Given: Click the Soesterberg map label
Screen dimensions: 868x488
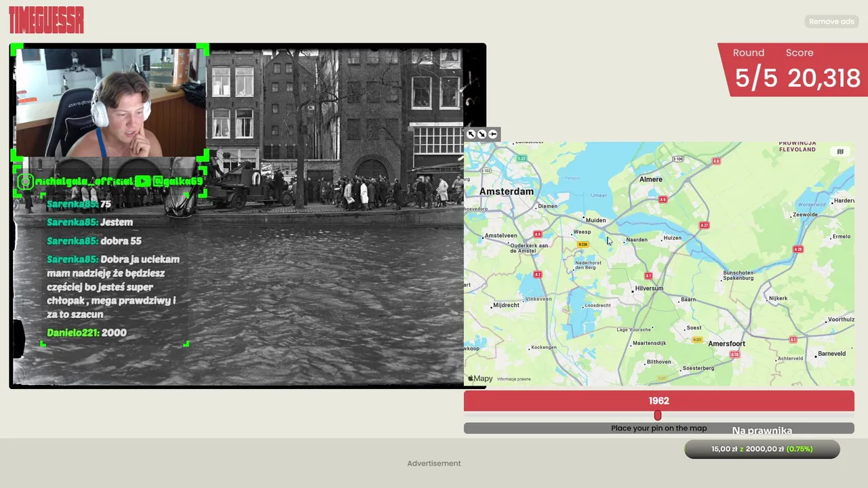Looking at the screenshot, I should pos(698,368).
